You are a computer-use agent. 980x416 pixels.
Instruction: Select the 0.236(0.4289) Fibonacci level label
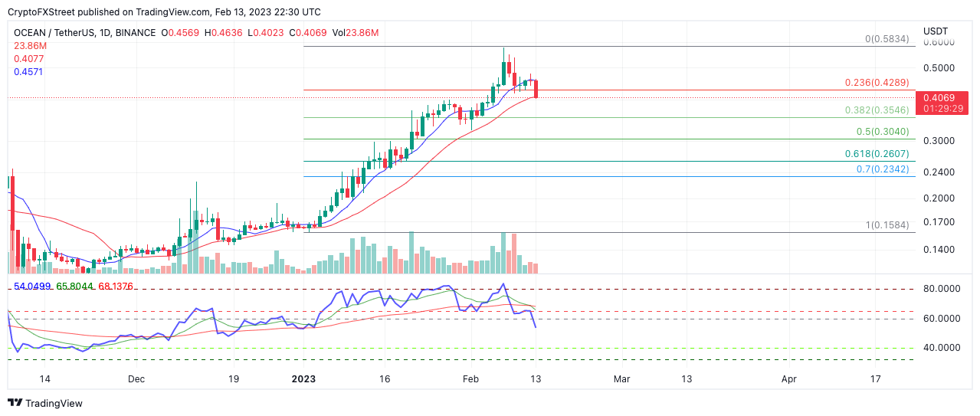click(x=877, y=83)
